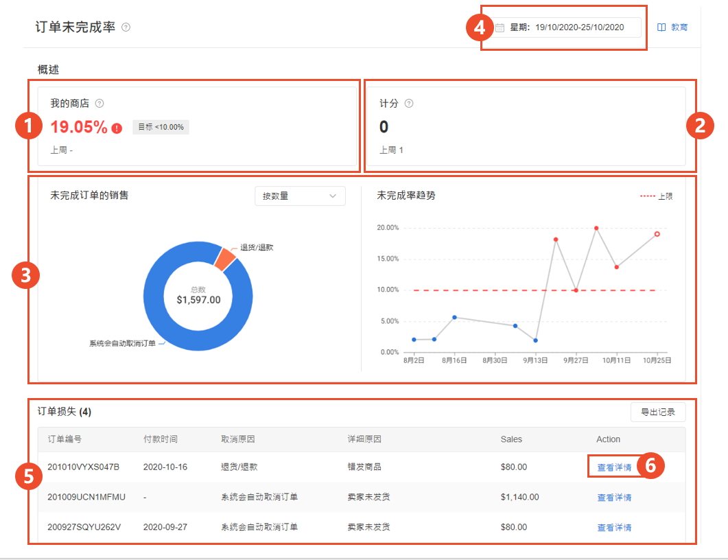Viewport: 728px width, 560px height.
Task: View details for order 201009UCN1MFMU
Action: 614,498
